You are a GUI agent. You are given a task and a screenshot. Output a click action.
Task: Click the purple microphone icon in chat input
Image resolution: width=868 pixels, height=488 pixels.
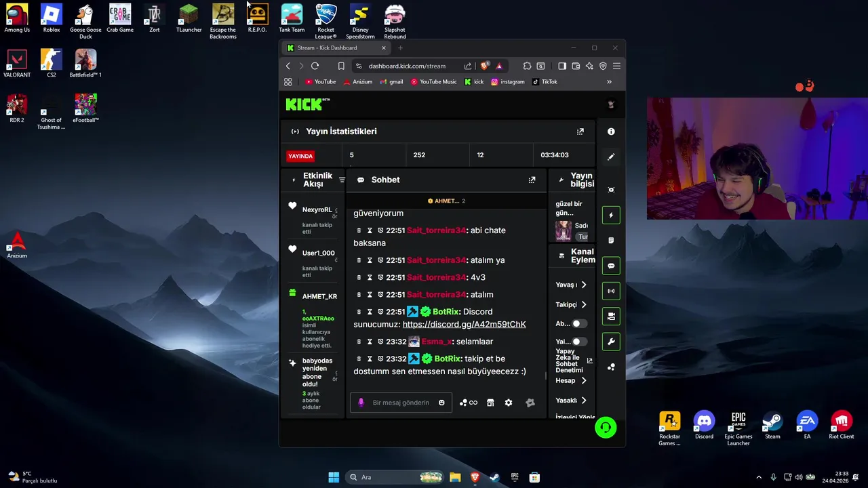tap(361, 403)
